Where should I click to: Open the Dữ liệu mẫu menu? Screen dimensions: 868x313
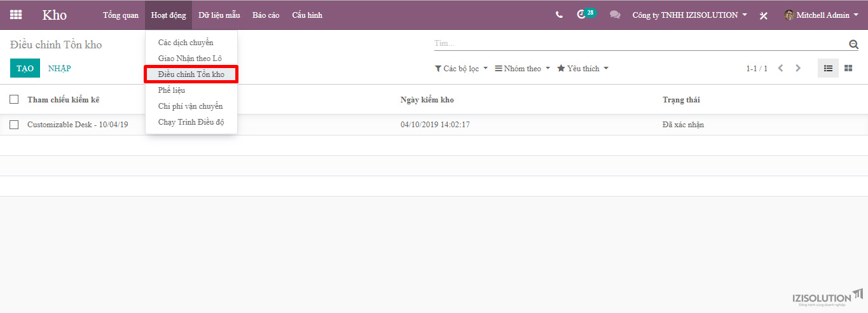point(219,15)
